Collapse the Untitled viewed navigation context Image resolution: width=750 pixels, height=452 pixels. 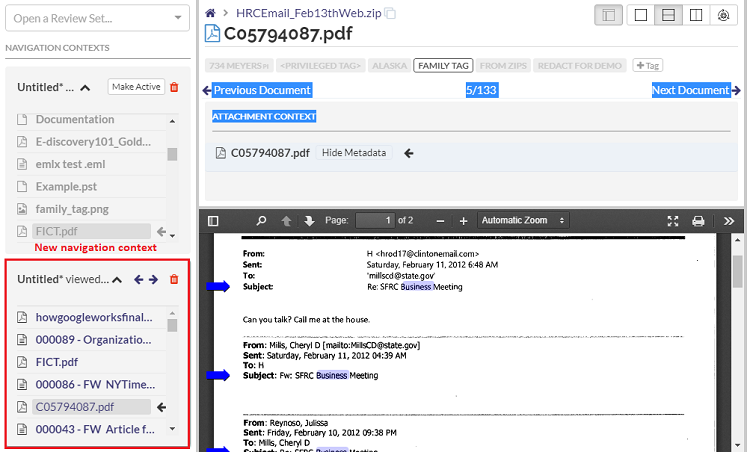(x=117, y=280)
